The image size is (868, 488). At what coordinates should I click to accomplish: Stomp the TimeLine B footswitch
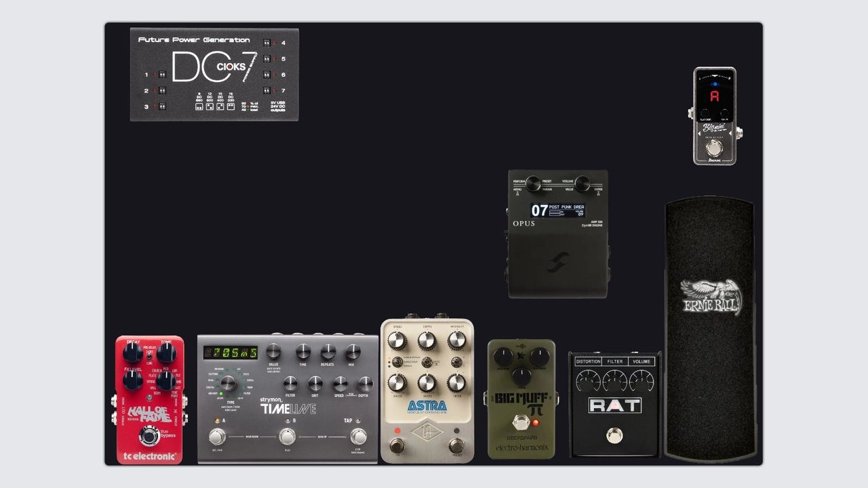(288, 436)
